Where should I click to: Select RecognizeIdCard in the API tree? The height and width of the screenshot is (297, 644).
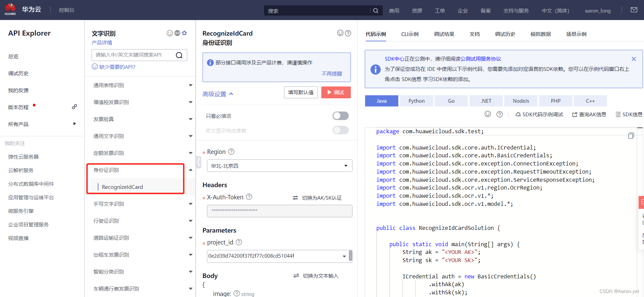[x=122, y=187]
